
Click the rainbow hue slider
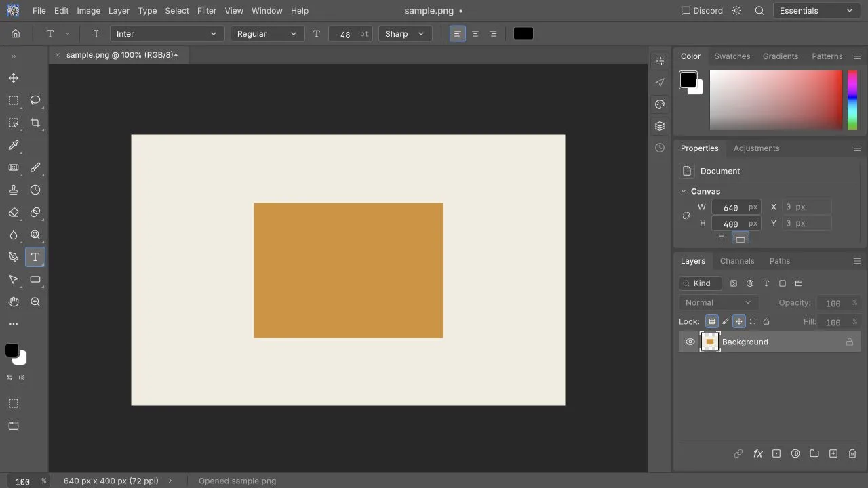pos(852,100)
